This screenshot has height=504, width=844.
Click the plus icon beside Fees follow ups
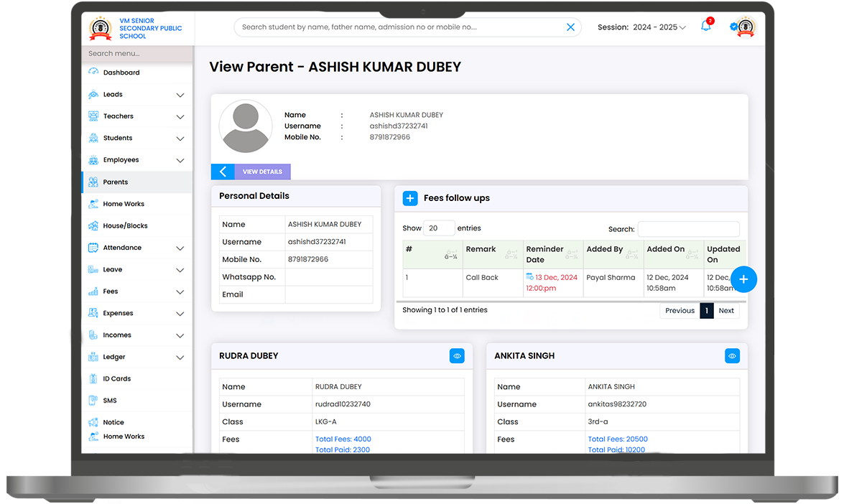click(x=410, y=198)
